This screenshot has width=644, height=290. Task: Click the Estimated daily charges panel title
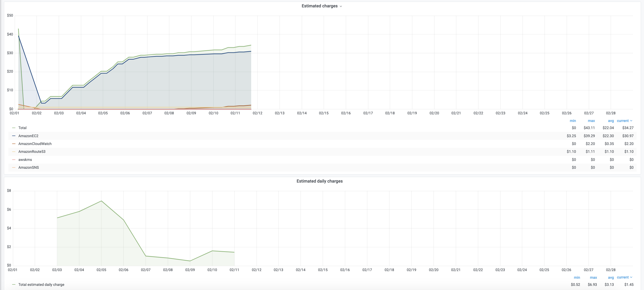(319, 181)
